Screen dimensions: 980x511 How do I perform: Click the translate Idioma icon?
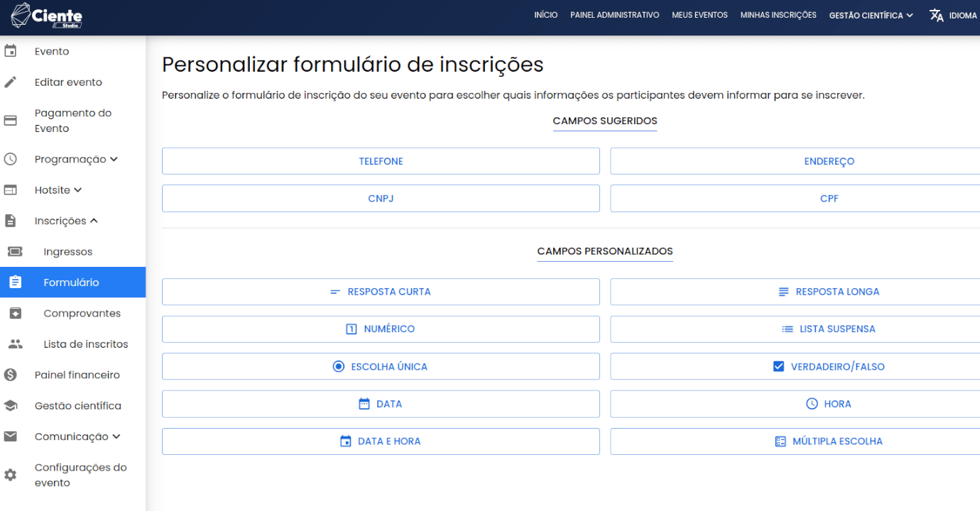click(x=937, y=16)
